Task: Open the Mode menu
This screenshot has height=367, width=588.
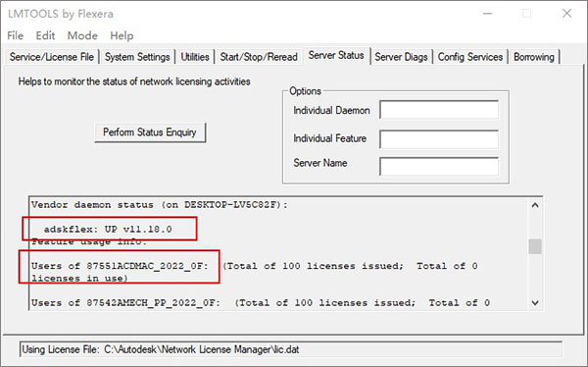Action: coord(82,35)
